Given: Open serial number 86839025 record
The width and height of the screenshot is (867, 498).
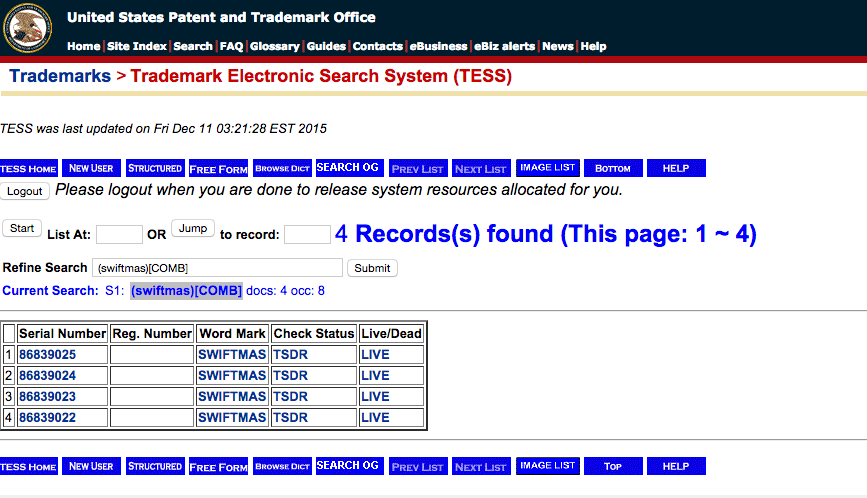Looking at the screenshot, I should click(47, 355).
